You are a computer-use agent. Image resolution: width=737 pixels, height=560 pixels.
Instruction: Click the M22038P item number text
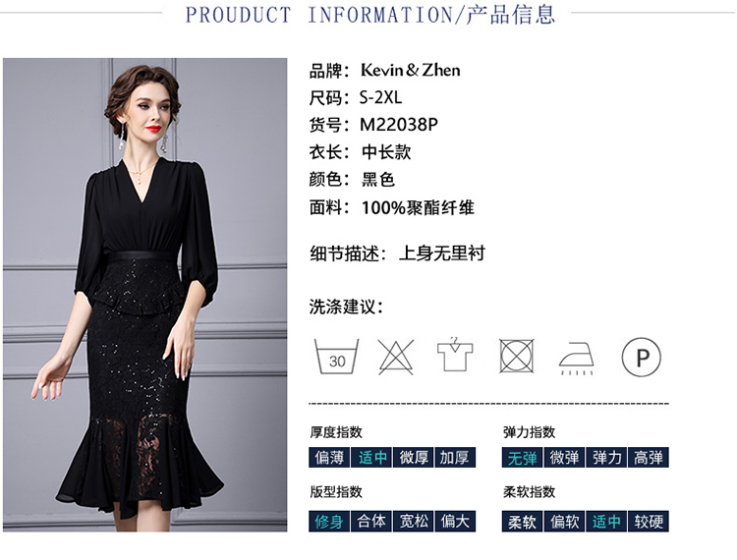(x=399, y=125)
